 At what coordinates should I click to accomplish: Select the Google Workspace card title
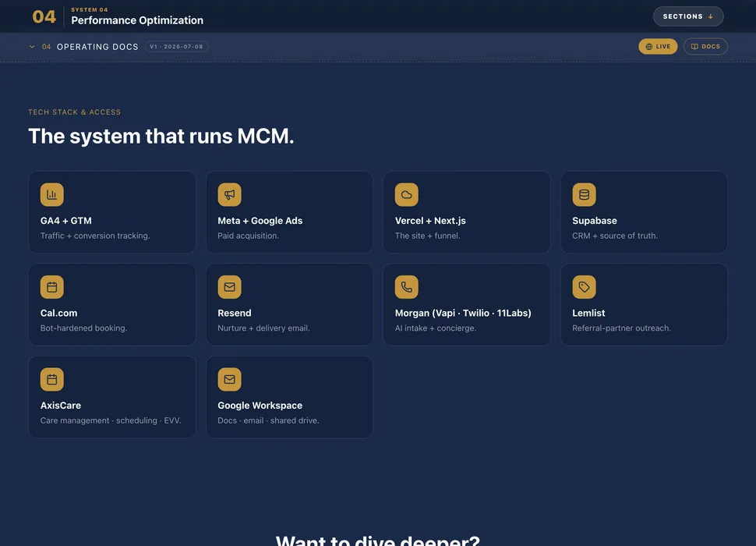tap(260, 406)
